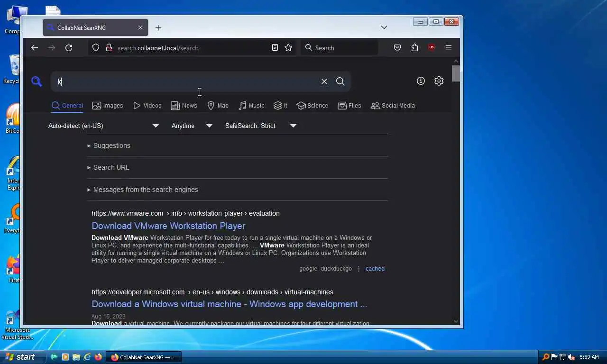Click the three-dot menu beside cached
Image resolution: width=607 pixels, height=364 pixels.
[x=359, y=269]
